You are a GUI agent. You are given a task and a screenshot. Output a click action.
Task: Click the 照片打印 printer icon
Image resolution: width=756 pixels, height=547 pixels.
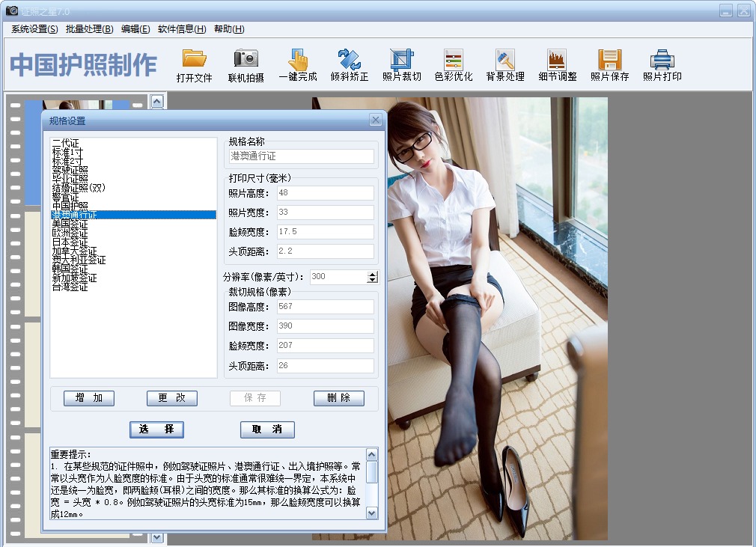click(x=662, y=59)
